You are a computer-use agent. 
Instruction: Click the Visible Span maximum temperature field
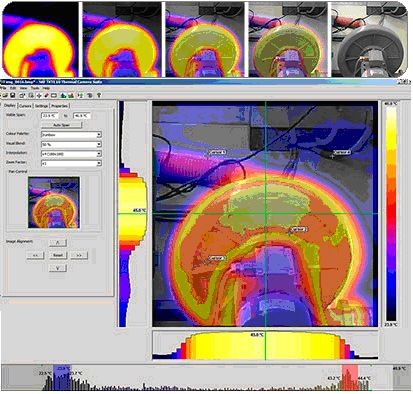tap(82, 116)
